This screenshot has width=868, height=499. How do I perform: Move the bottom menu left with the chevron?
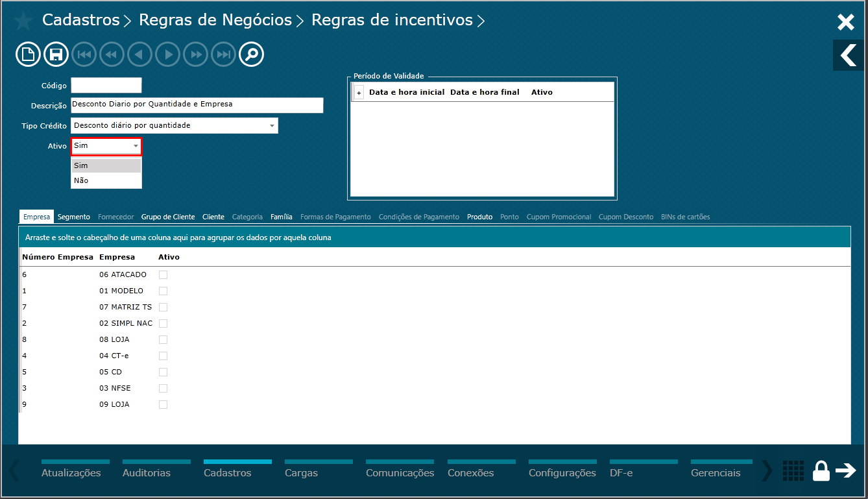click(x=14, y=471)
